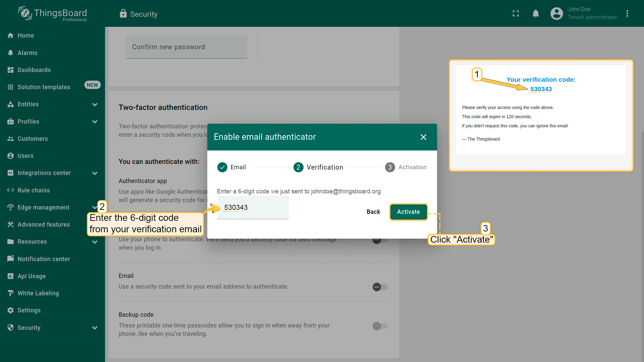Expand the Integrations center chevron

coord(95,173)
